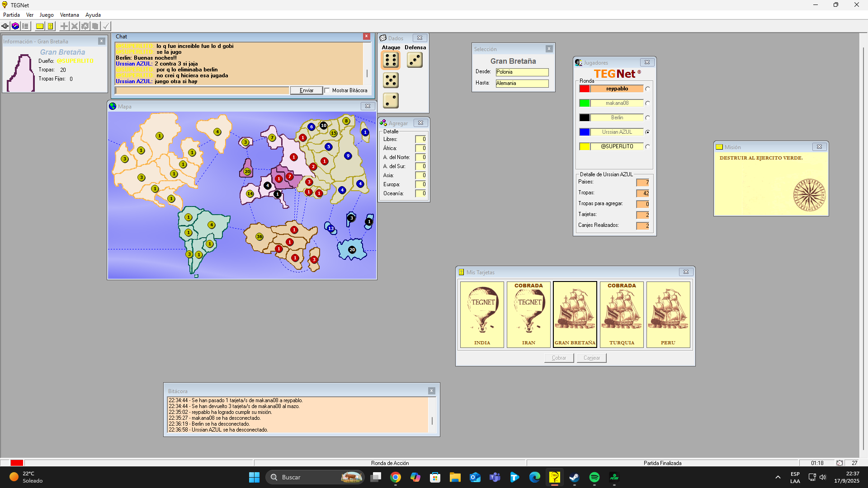
Task: Open the Ventana menu
Action: tap(69, 15)
